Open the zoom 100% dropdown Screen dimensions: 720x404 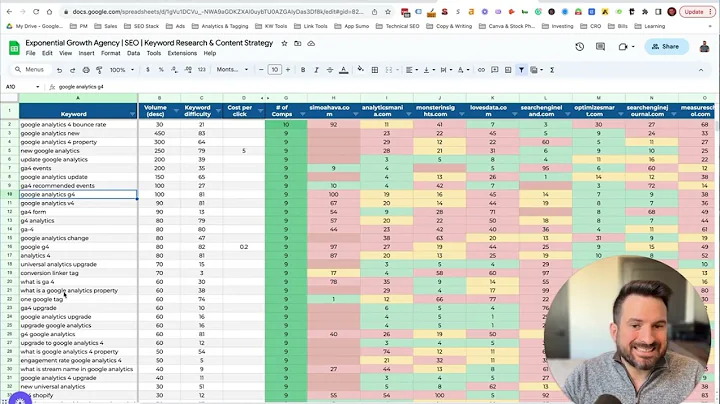point(122,70)
